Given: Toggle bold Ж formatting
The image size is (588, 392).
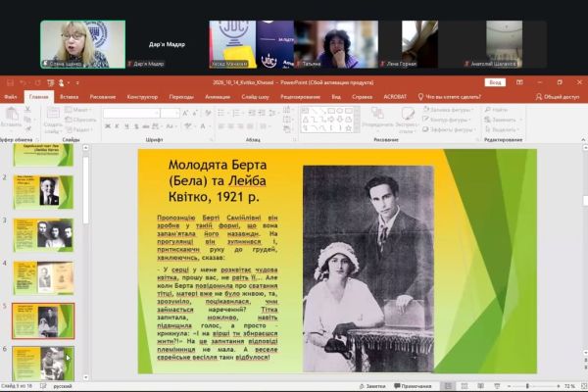Looking at the screenshot, I should (x=108, y=126).
